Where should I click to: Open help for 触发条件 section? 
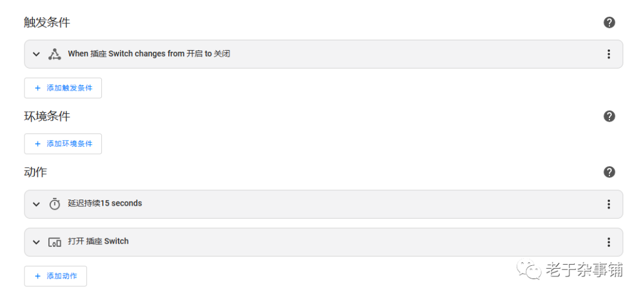[609, 23]
